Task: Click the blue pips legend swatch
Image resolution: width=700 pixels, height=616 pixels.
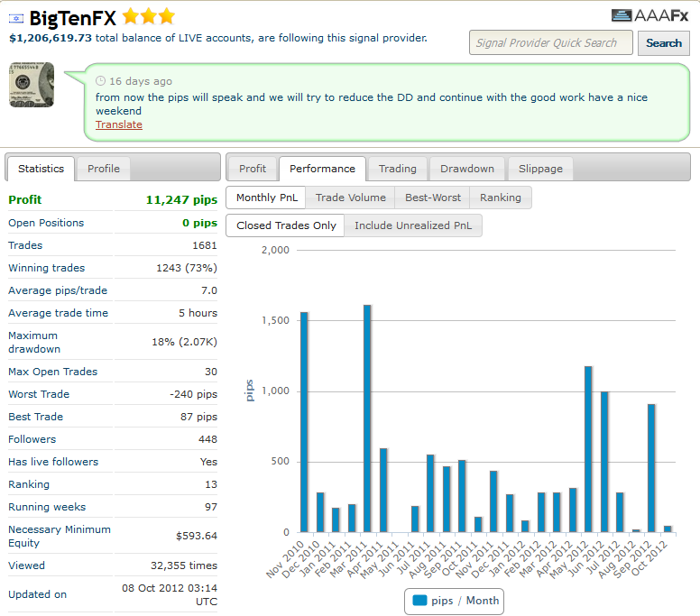Action: (419, 601)
